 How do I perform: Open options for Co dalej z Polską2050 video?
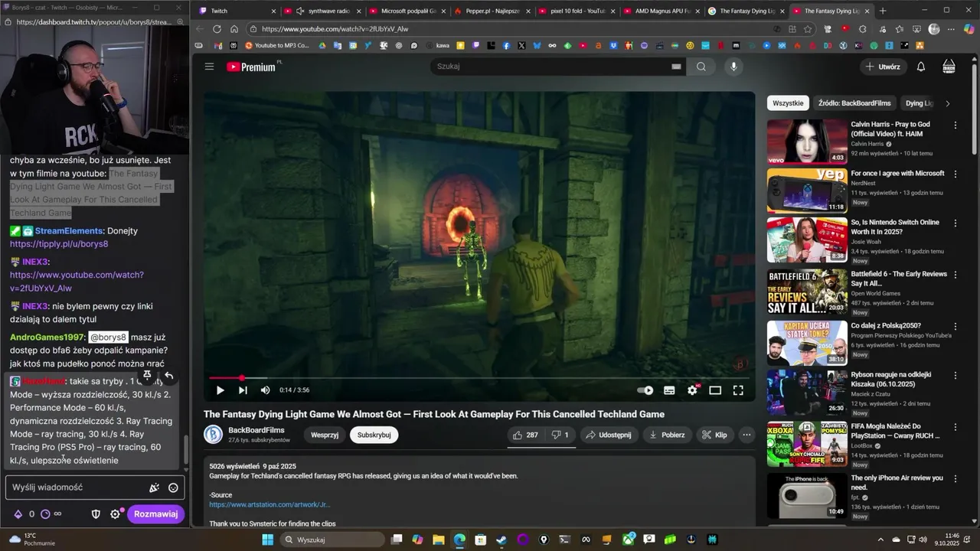955,326
